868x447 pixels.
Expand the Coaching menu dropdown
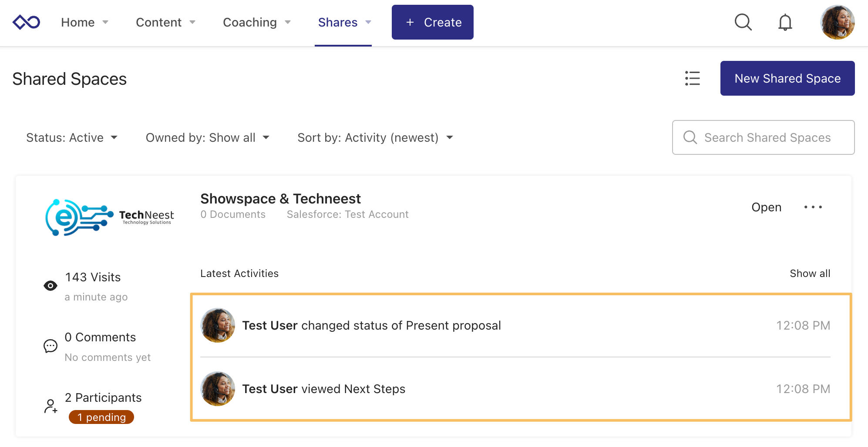[256, 22]
